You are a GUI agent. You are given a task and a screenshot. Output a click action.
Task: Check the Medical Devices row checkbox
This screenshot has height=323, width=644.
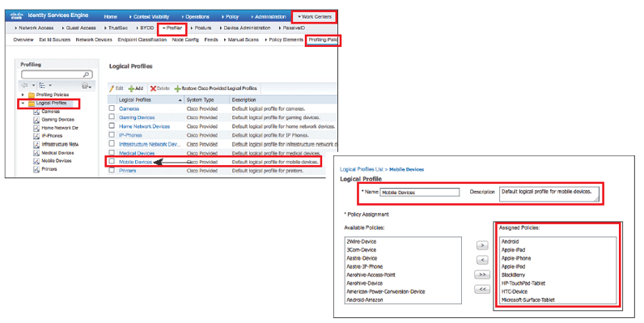pos(112,152)
